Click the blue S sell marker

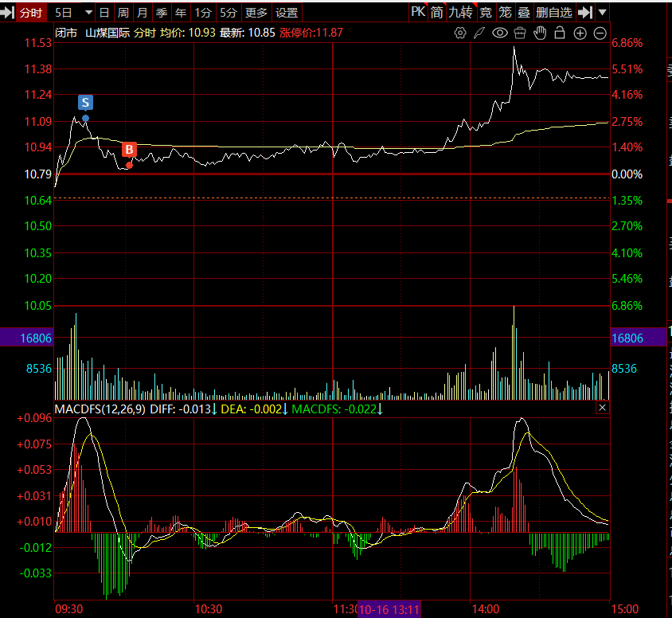pos(85,103)
